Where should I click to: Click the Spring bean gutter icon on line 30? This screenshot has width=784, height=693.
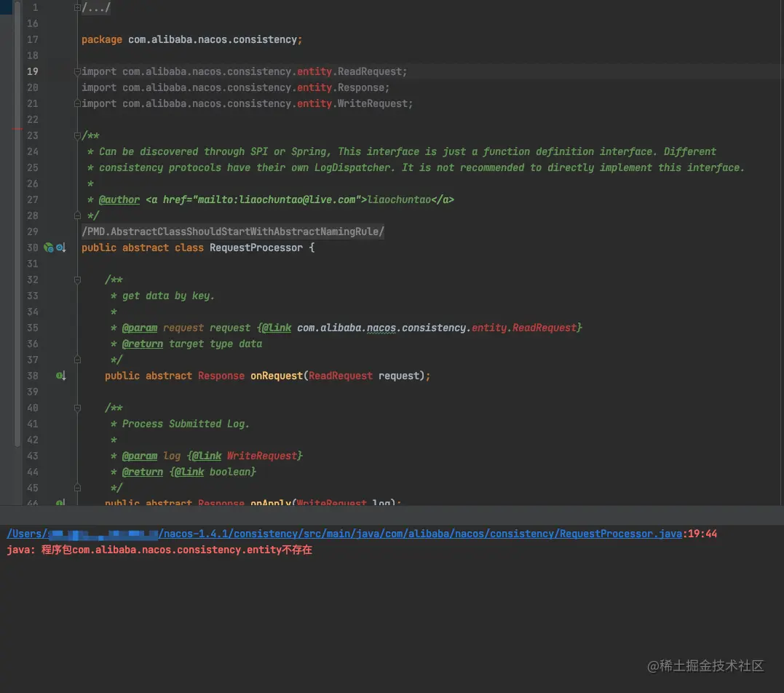49,247
